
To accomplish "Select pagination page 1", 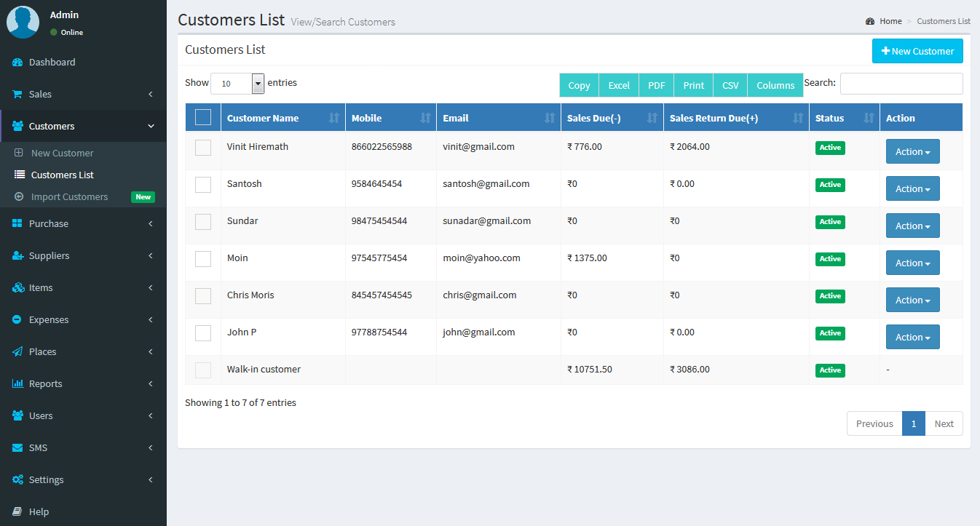I will point(914,423).
